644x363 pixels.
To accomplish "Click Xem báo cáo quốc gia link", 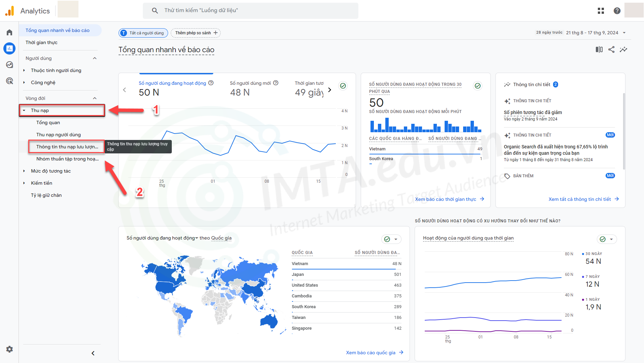I will click(x=371, y=353).
